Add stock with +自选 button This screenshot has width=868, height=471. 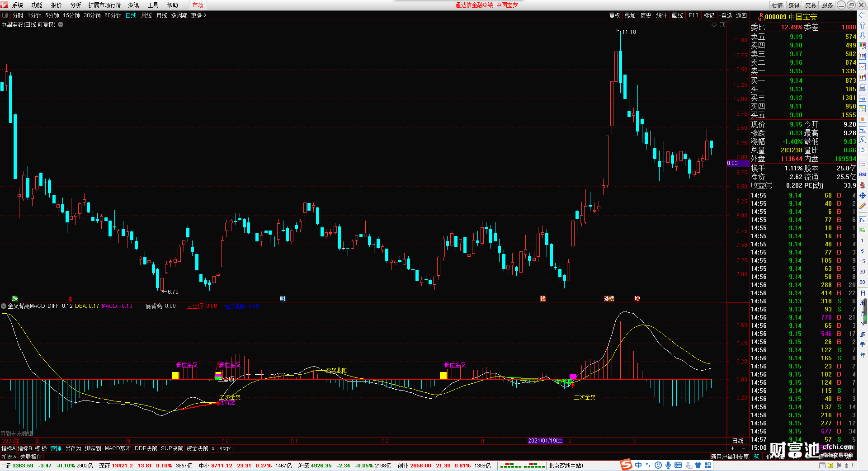tap(725, 15)
